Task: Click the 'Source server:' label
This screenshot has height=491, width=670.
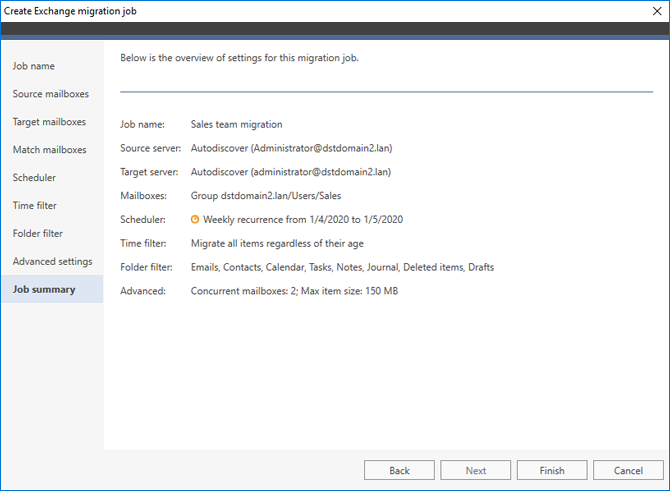Action: coord(150,148)
